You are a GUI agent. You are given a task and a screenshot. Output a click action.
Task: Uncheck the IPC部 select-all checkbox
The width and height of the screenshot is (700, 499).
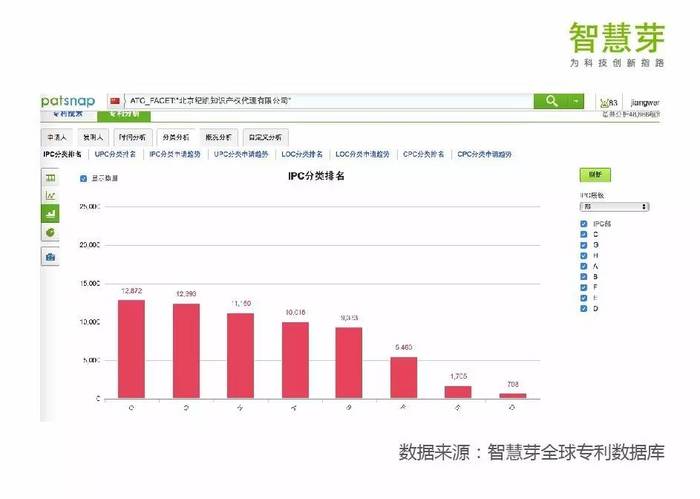click(584, 223)
